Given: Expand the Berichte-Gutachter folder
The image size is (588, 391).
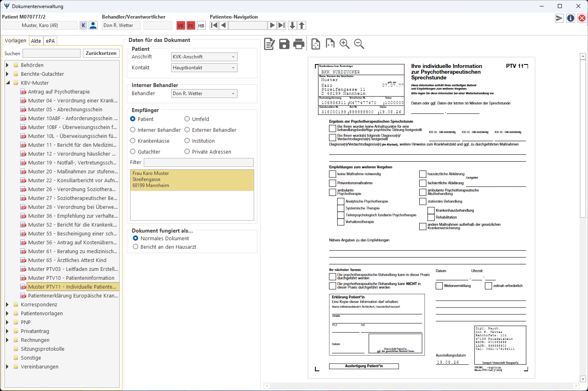Looking at the screenshot, I should coord(7,74).
